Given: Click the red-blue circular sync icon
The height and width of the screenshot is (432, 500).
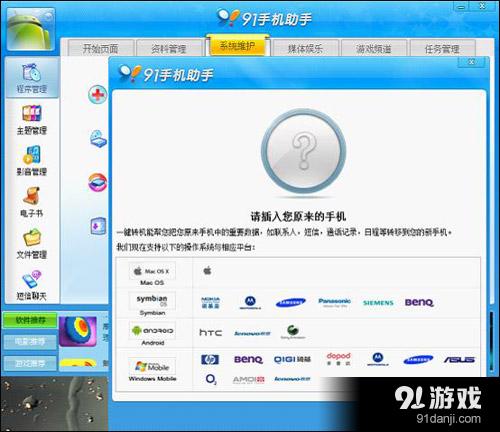Looking at the screenshot, I should pyautogui.click(x=97, y=182).
